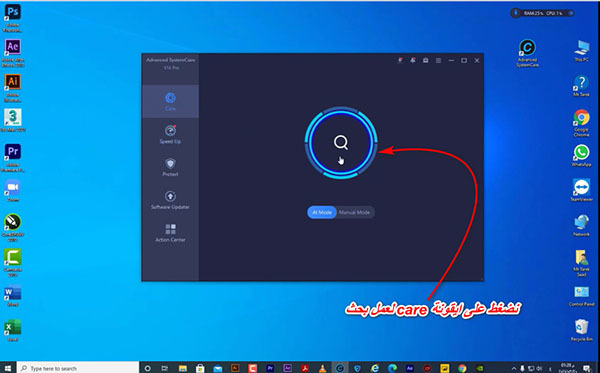Screen dimensions: 600x373
Task: Switch to AI Mode
Action: pos(322,212)
